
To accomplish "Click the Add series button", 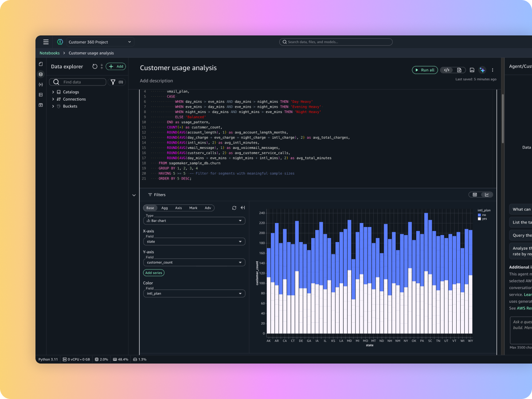I will tap(153, 273).
